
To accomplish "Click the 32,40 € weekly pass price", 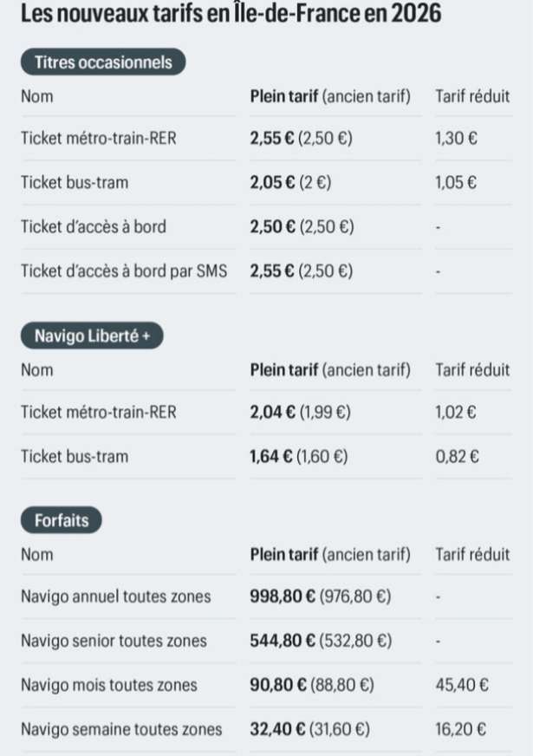I will tap(275, 729).
